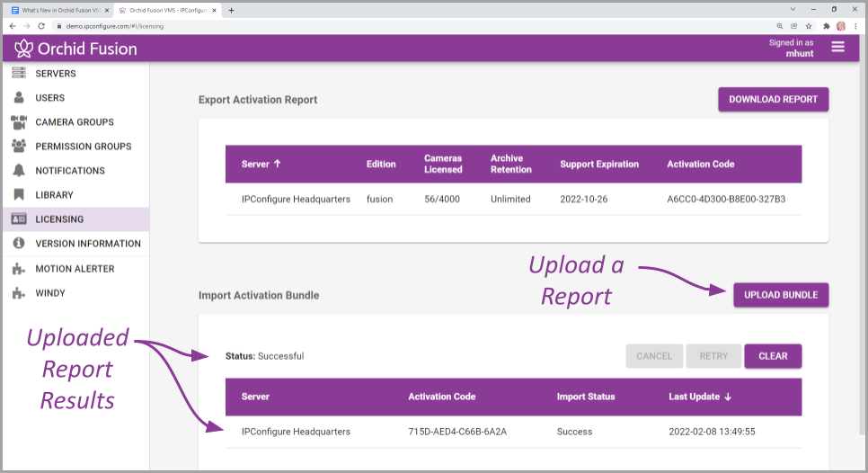This screenshot has height=473, width=868.
Task: Click the Success import status cell
Action: click(574, 432)
